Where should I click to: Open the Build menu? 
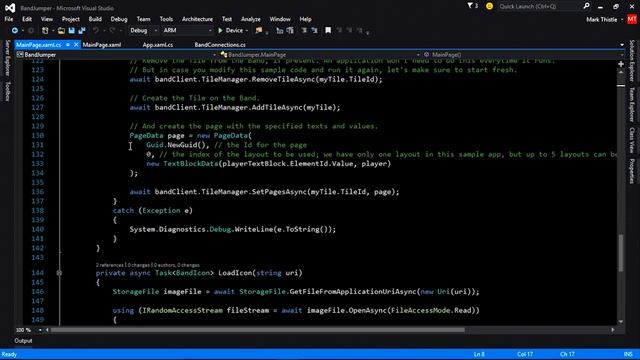point(95,19)
